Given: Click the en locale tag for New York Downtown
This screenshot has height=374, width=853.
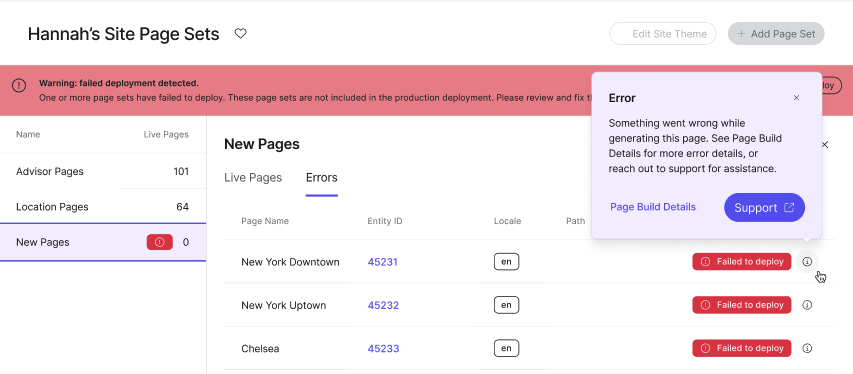Looking at the screenshot, I should click(x=506, y=262).
